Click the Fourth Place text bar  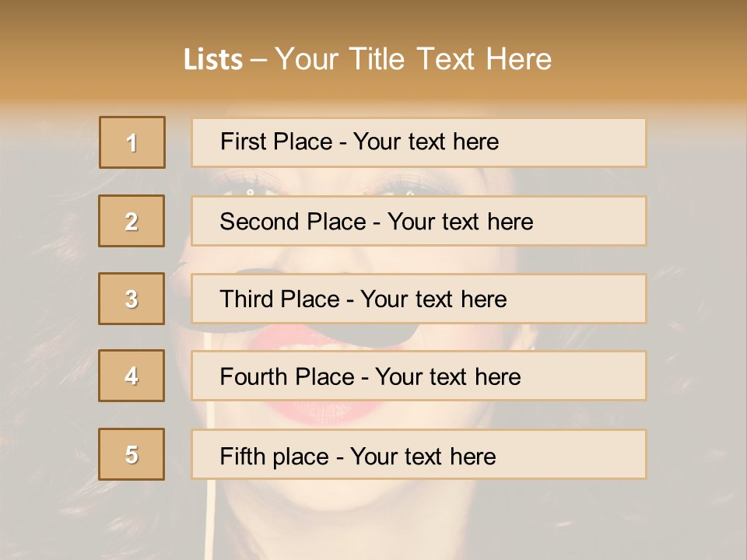click(x=419, y=376)
